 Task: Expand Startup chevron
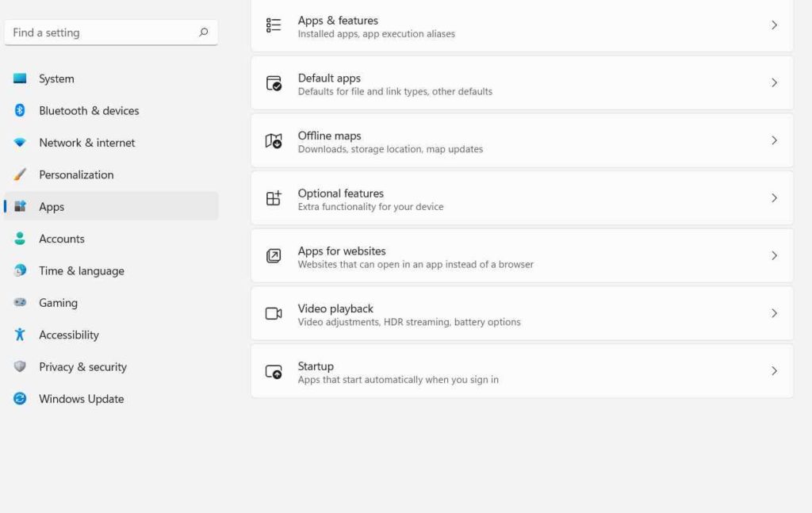pyautogui.click(x=774, y=370)
